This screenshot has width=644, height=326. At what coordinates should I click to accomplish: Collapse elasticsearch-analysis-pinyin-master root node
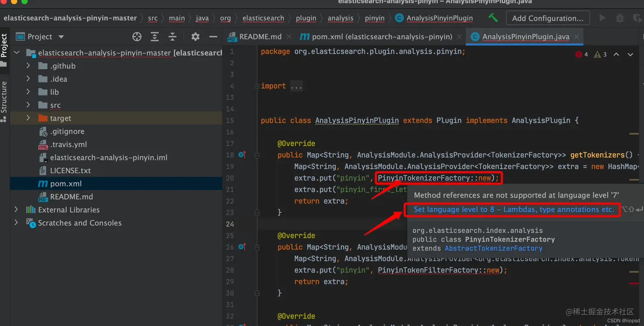17,53
